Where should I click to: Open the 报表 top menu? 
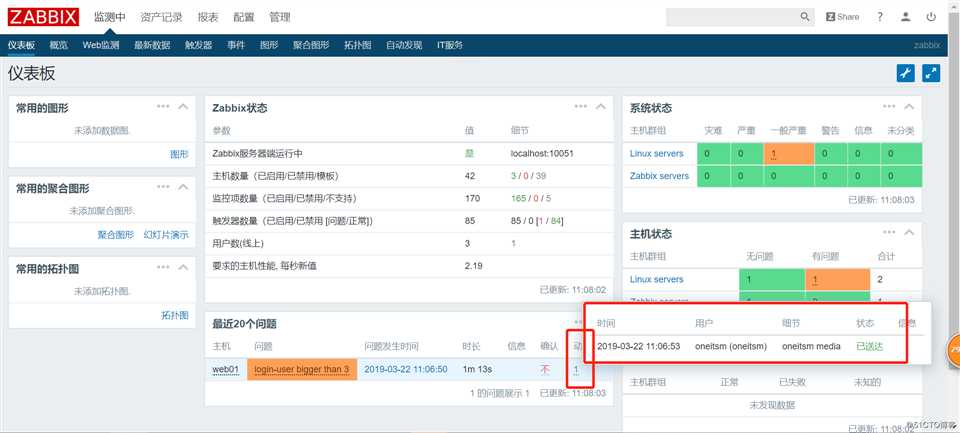point(208,17)
